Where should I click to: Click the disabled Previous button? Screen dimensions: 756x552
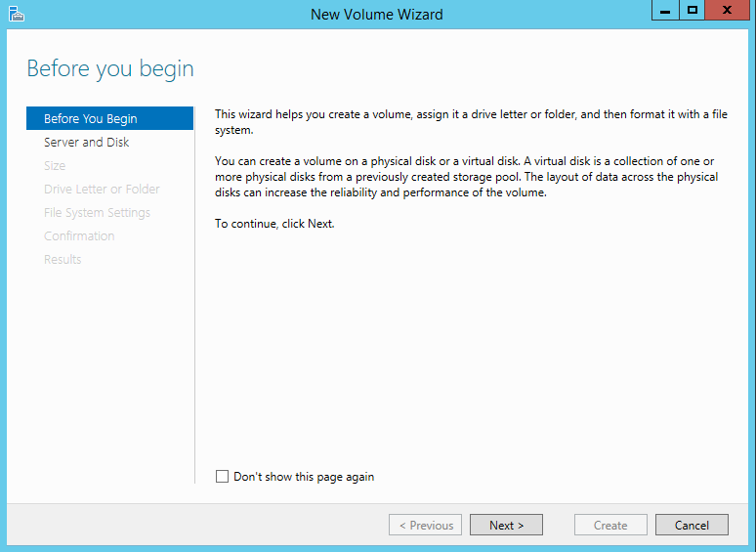(425, 525)
